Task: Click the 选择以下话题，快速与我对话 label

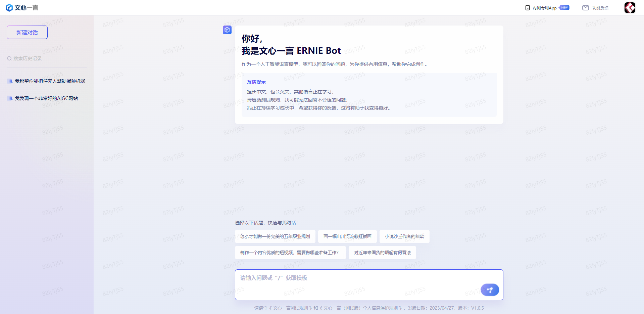Action: coord(266,223)
